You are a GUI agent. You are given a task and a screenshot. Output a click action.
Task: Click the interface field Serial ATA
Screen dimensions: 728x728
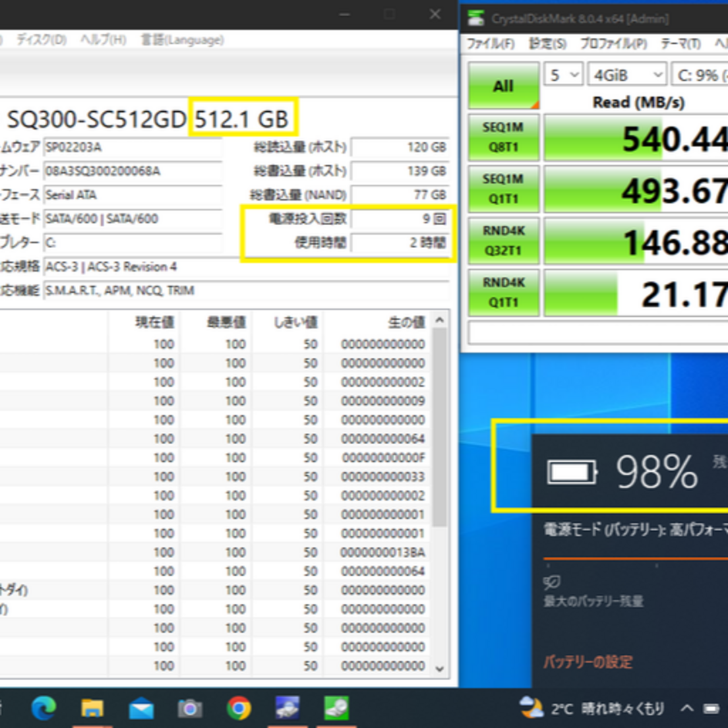[133, 195]
